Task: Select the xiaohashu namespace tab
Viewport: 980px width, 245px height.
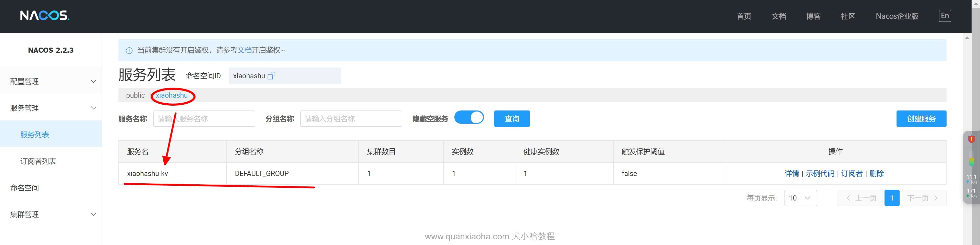Action: coord(172,95)
